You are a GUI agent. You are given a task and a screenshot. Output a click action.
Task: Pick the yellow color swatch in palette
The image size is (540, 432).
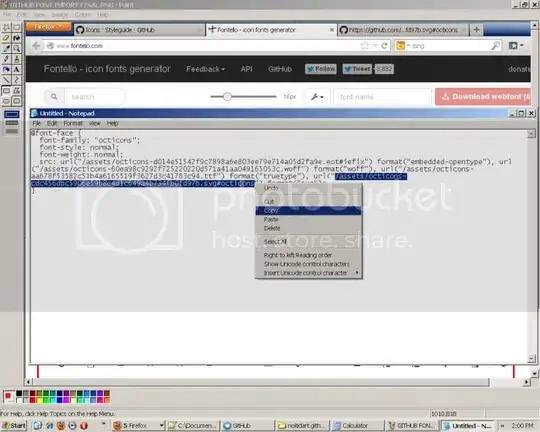(39, 400)
